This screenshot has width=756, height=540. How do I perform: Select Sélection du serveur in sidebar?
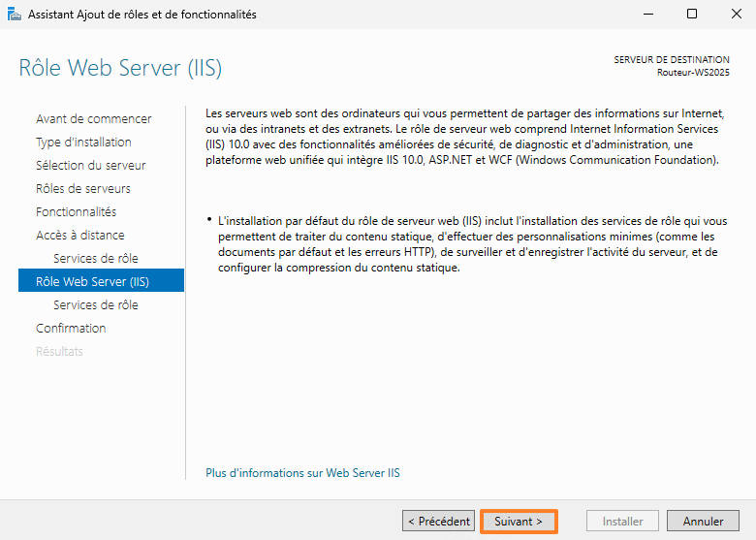[90, 165]
